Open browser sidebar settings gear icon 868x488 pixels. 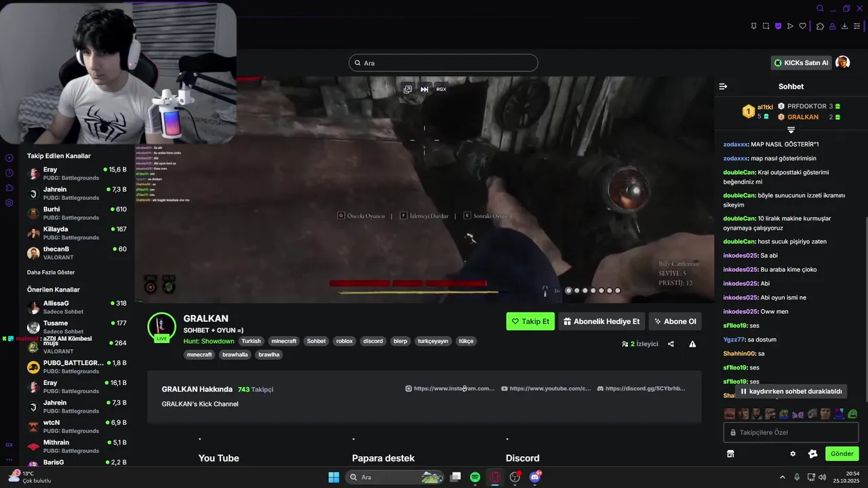[x=9, y=203]
